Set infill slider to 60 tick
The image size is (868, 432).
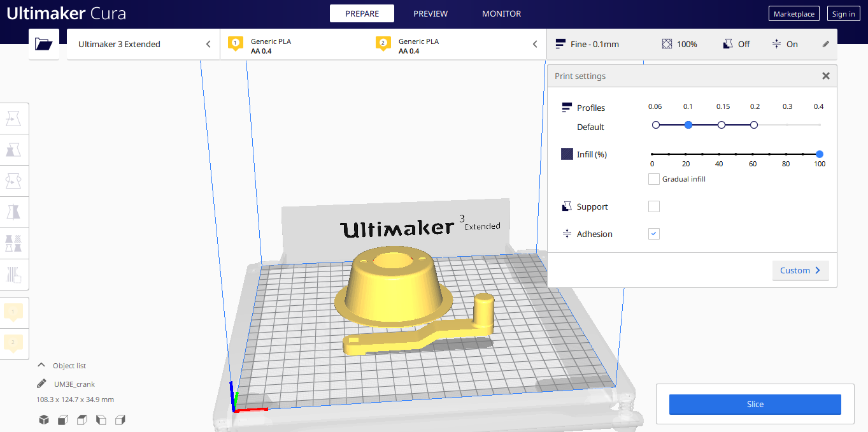[x=753, y=154]
